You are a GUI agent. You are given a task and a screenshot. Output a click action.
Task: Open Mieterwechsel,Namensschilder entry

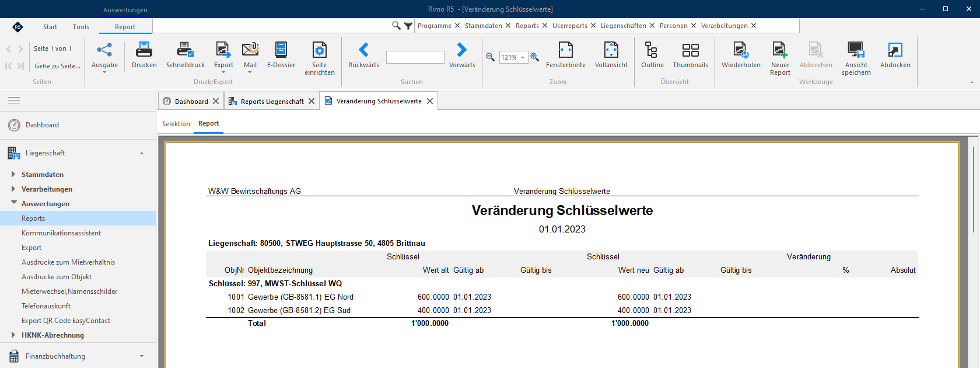click(69, 291)
